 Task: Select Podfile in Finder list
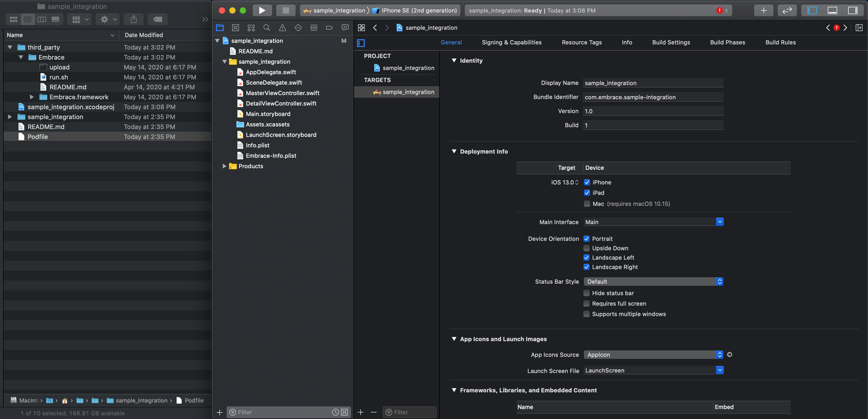coord(107,137)
